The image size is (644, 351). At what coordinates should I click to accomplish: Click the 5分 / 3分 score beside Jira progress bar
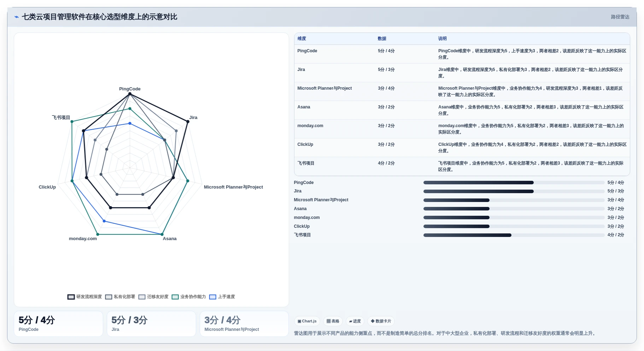(616, 191)
